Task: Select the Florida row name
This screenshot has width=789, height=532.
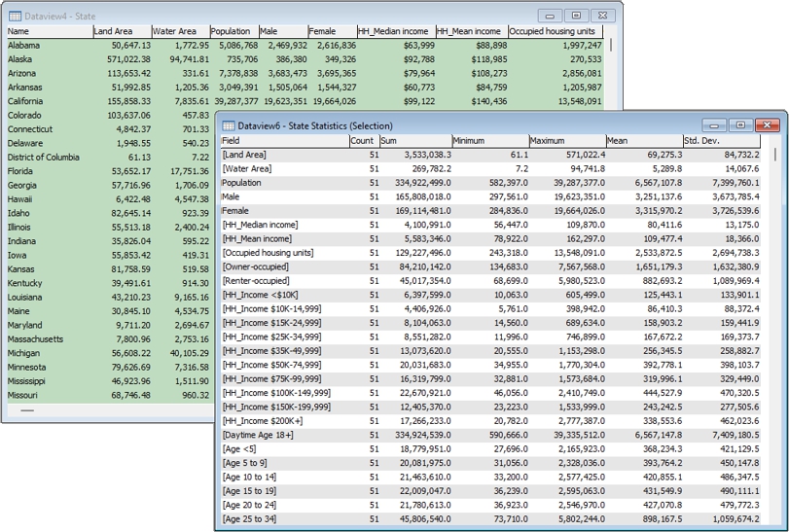Action: click(x=20, y=171)
